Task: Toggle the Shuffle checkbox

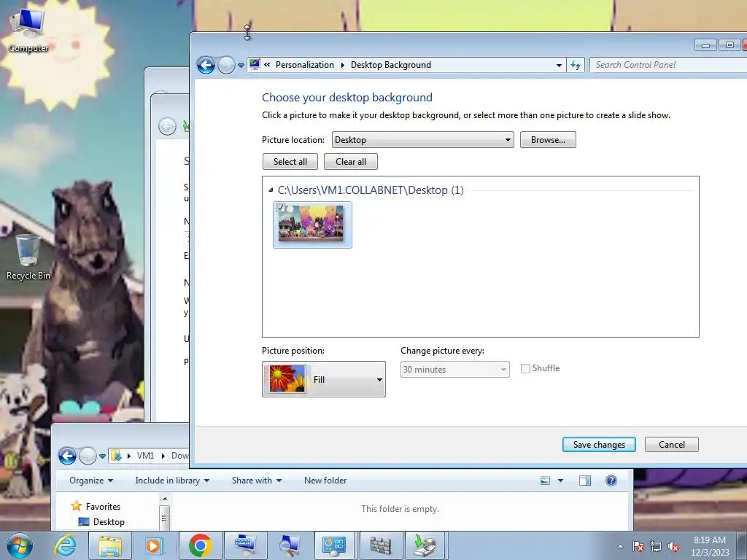Action: click(525, 368)
